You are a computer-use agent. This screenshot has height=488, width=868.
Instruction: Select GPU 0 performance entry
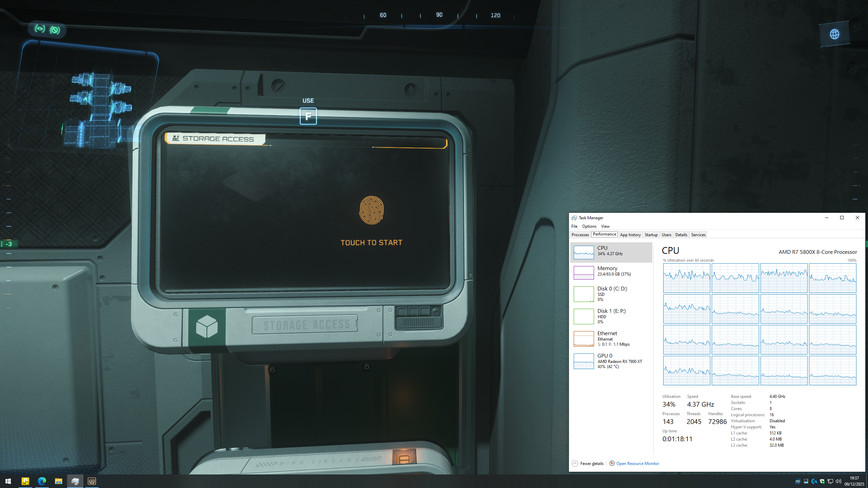tap(611, 361)
